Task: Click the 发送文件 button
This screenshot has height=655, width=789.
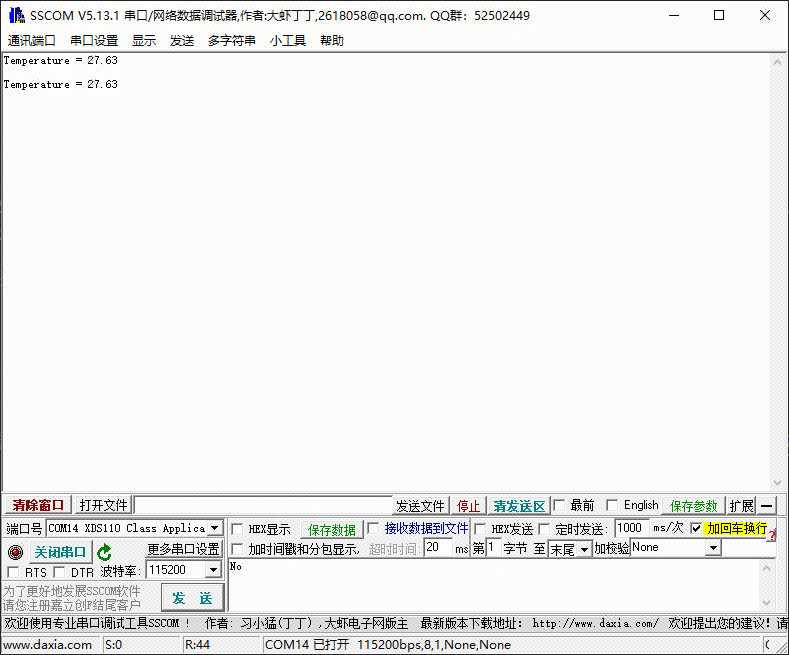Action: [x=420, y=506]
